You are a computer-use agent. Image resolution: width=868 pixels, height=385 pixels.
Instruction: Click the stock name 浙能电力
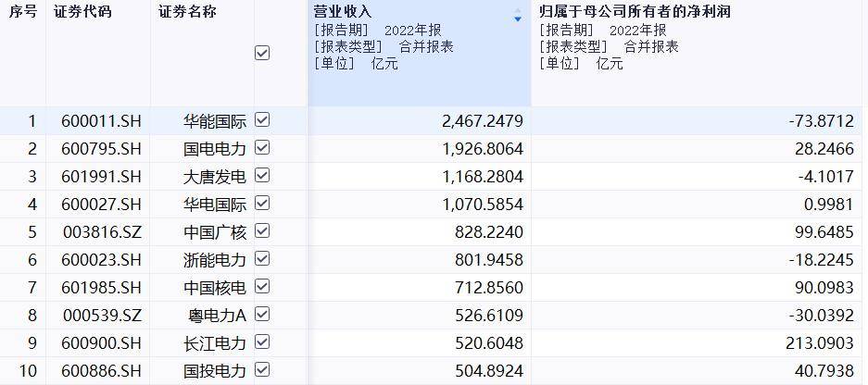pyautogui.click(x=215, y=259)
